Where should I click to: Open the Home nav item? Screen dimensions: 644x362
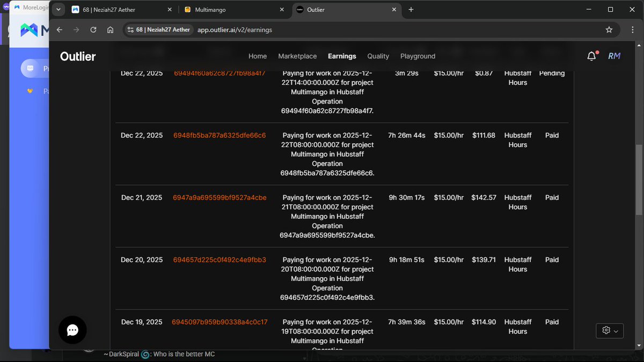pyautogui.click(x=258, y=56)
